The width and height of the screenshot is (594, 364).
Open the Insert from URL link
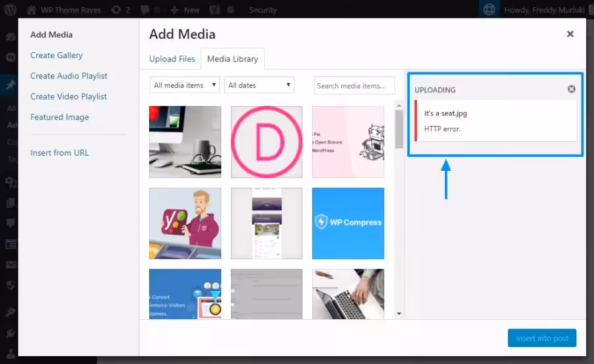point(59,153)
